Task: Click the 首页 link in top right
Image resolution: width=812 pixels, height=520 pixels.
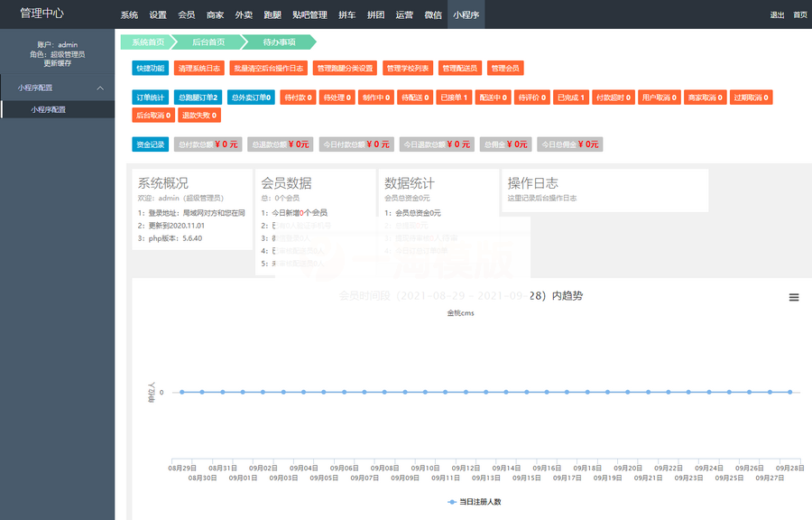Action: point(801,14)
